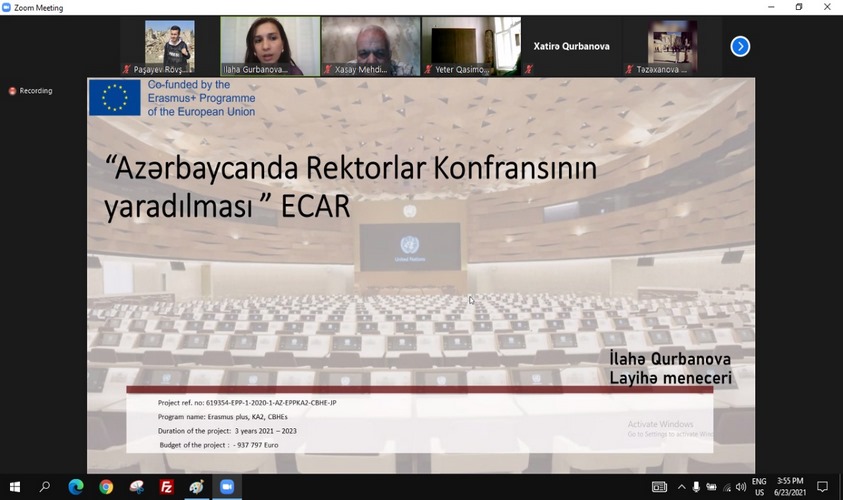Open the clock and calendar flyout
Screen dimensions: 843x500
pyautogui.click(x=792, y=487)
